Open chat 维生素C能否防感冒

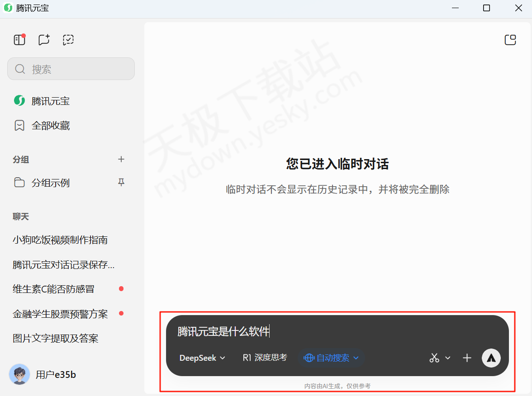(x=54, y=289)
